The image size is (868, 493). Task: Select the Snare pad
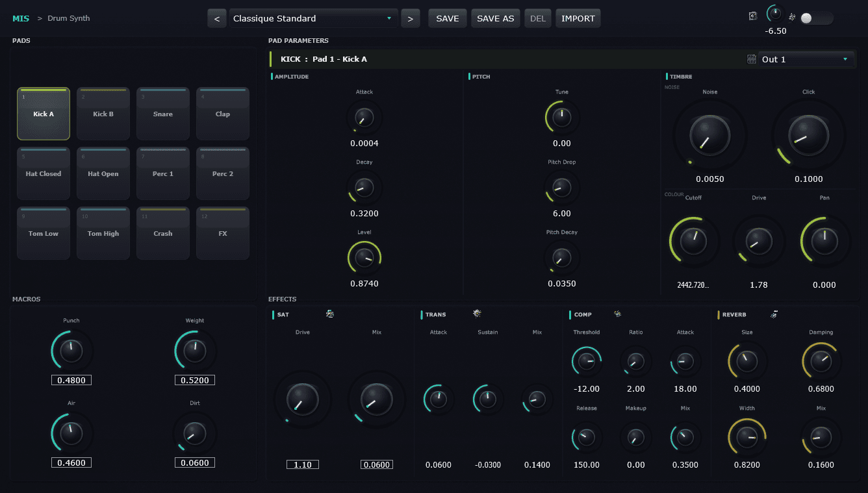163,114
